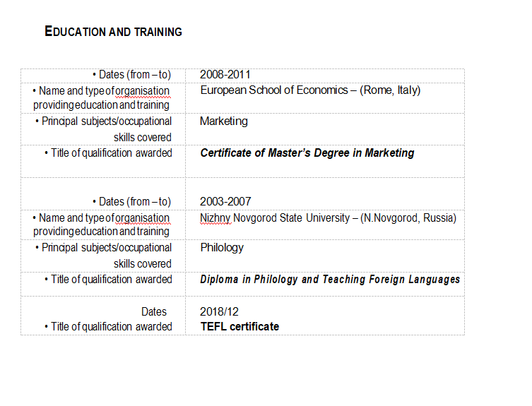Screen dimensions: 532x406
Task: Click the Dates label beside 2018/12
Action: click(153, 311)
